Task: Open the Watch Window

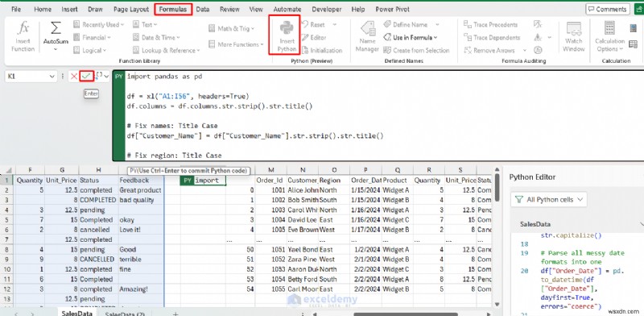Action: pyautogui.click(x=574, y=36)
